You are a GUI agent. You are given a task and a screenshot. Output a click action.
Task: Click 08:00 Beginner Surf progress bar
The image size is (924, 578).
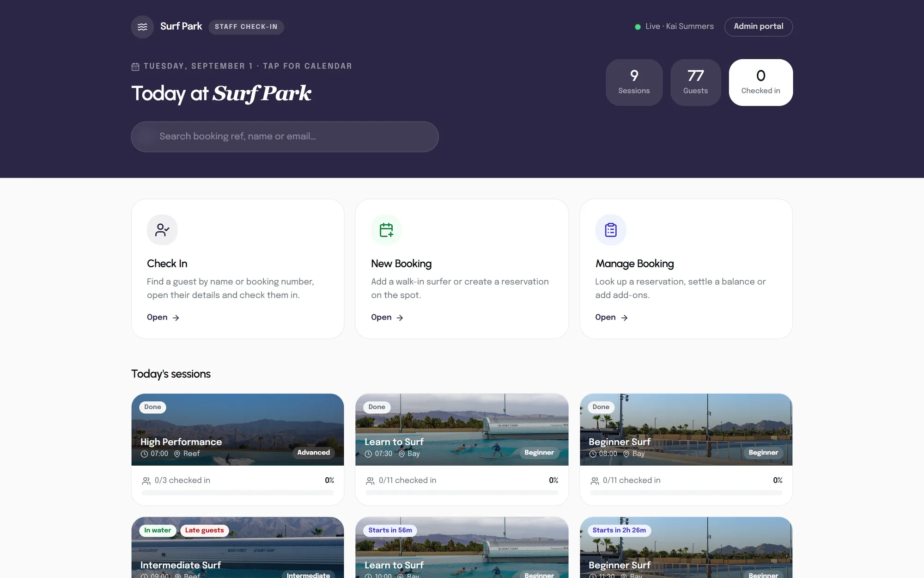click(x=686, y=493)
